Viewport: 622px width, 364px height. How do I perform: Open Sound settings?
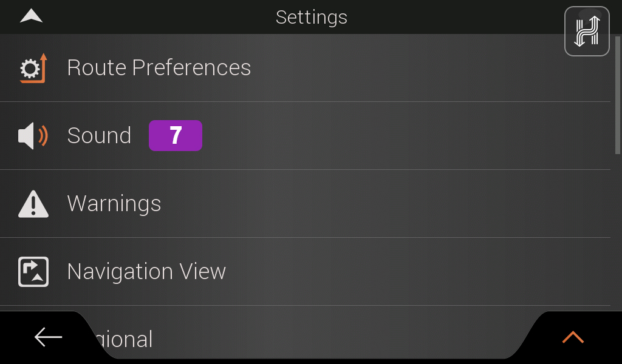point(305,136)
